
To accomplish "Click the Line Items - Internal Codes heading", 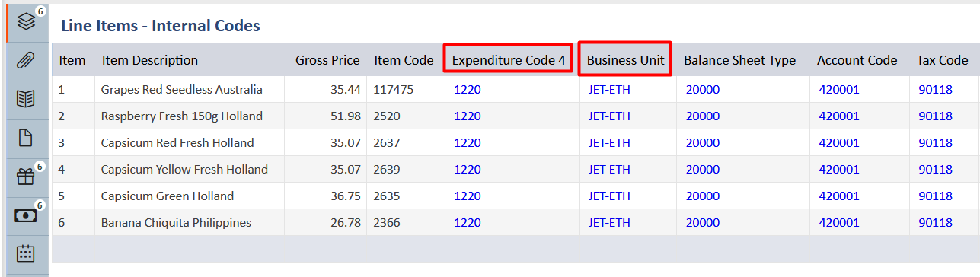I will click(160, 26).
